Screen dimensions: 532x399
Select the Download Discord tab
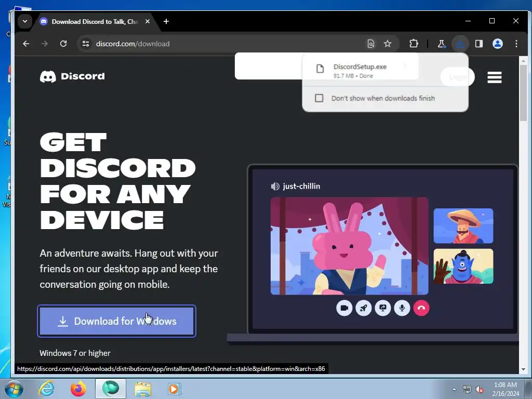click(95, 22)
